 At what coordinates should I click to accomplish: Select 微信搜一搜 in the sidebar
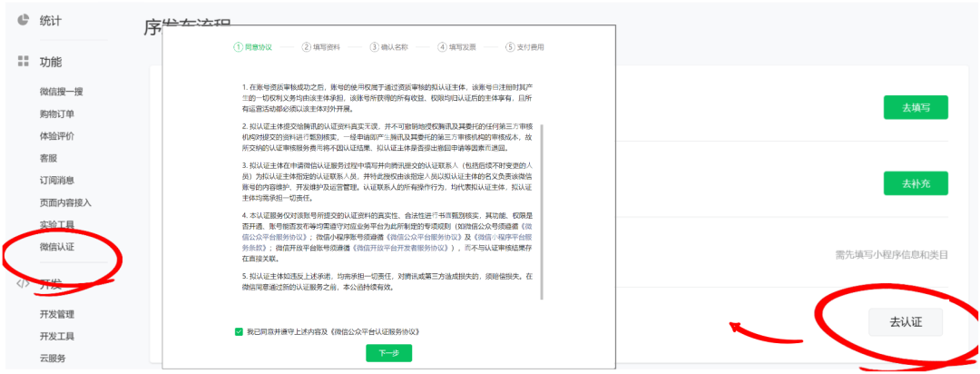tap(62, 92)
